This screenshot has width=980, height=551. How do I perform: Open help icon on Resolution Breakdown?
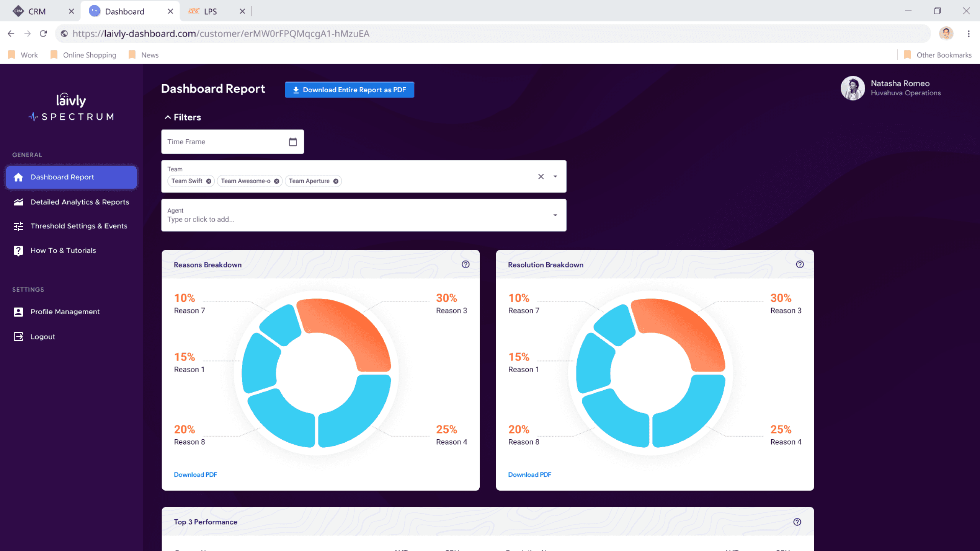(x=800, y=264)
